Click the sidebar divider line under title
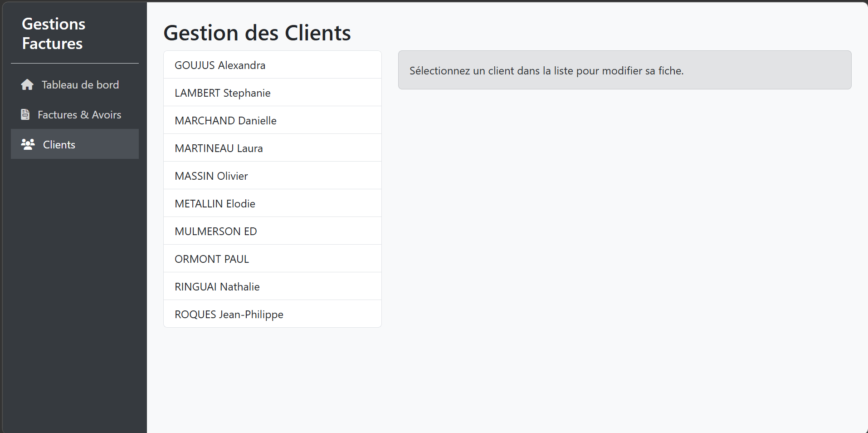The image size is (868, 433). [75, 64]
